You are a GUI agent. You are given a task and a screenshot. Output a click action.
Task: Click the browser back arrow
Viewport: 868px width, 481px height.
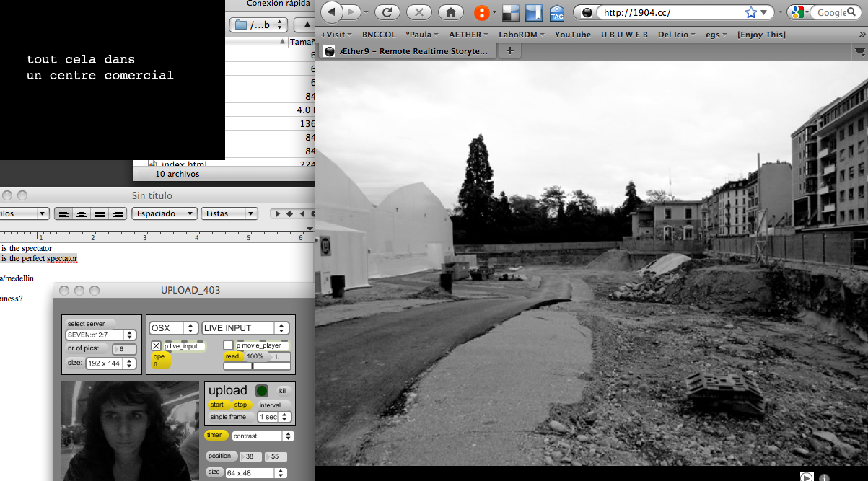click(331, 12)
